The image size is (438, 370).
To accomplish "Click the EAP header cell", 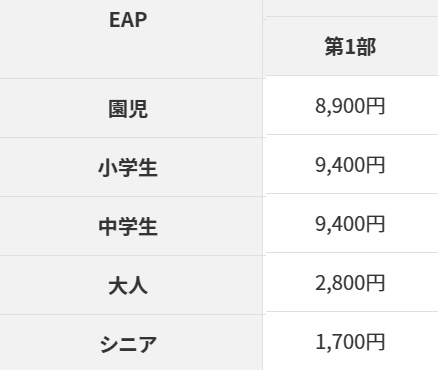I will [x=131, y=39].
